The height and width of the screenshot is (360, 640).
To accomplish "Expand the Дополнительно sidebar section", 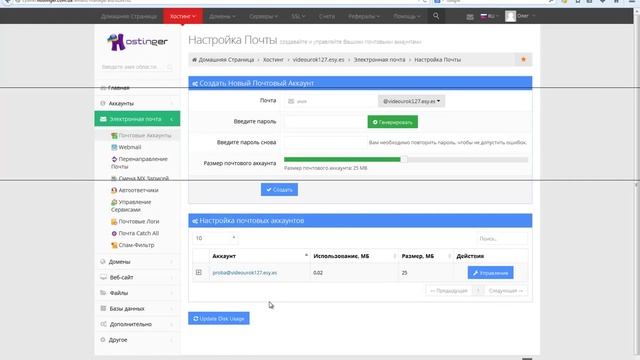I will (137, 324).
